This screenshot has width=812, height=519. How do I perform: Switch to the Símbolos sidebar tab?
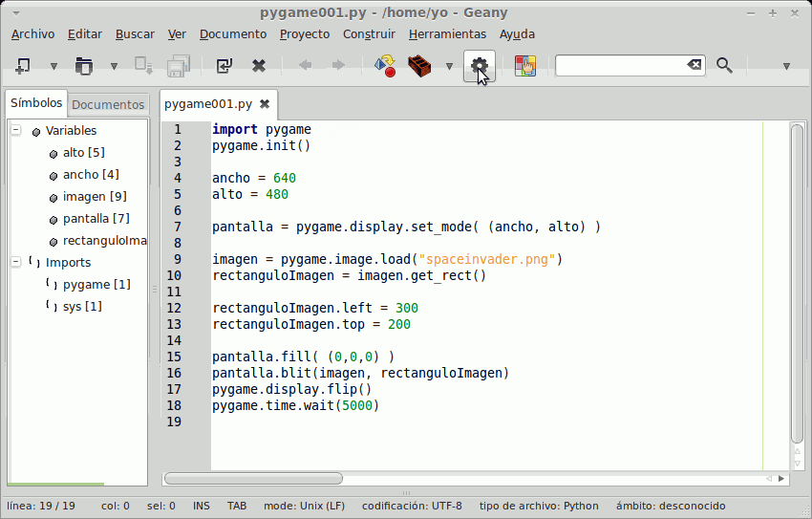pos(36,102)
